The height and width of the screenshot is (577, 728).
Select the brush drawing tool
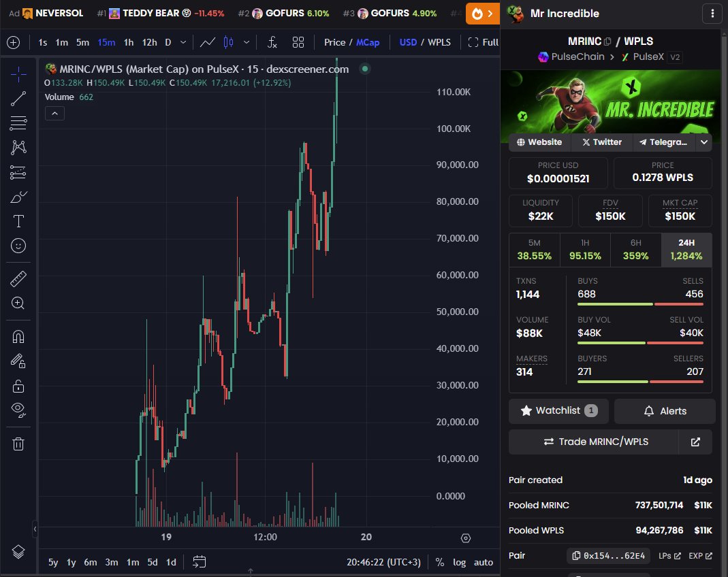click(x=18, y=197)
